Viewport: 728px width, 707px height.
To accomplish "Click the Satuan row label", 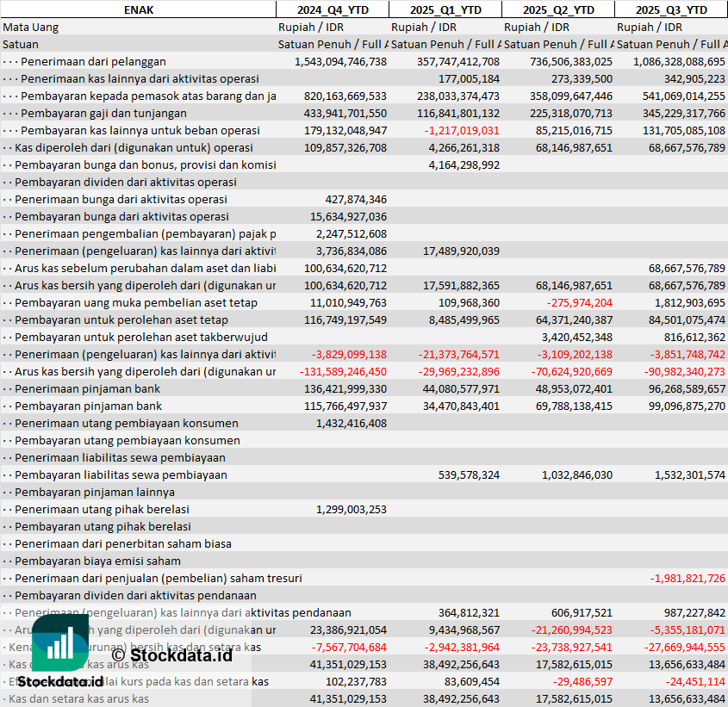I will (21, 45).
